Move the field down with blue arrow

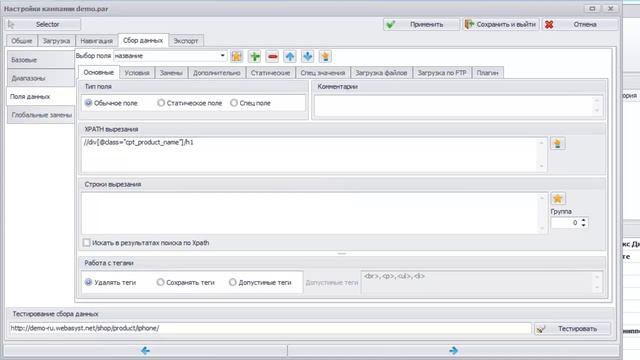[307, 56]
